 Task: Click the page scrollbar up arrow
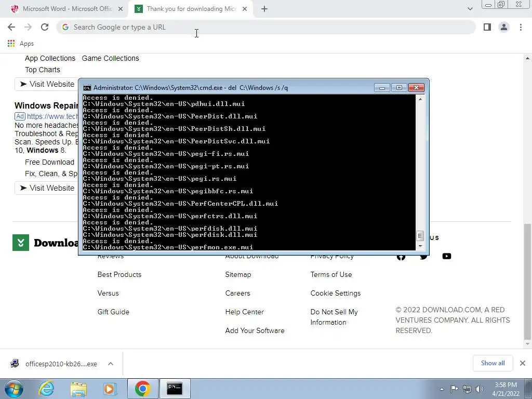[x=527, y=58]
